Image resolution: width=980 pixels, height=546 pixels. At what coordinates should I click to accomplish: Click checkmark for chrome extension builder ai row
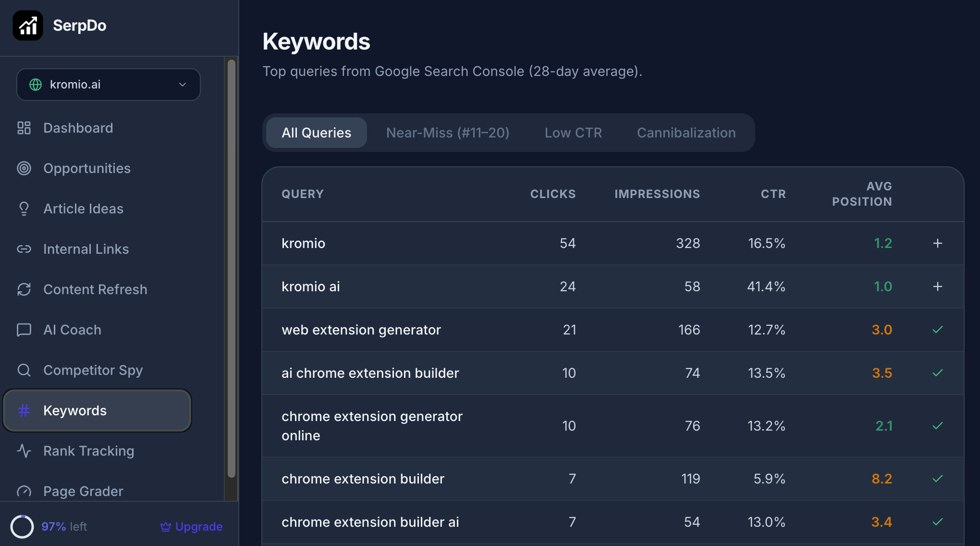tap(938, 522)
